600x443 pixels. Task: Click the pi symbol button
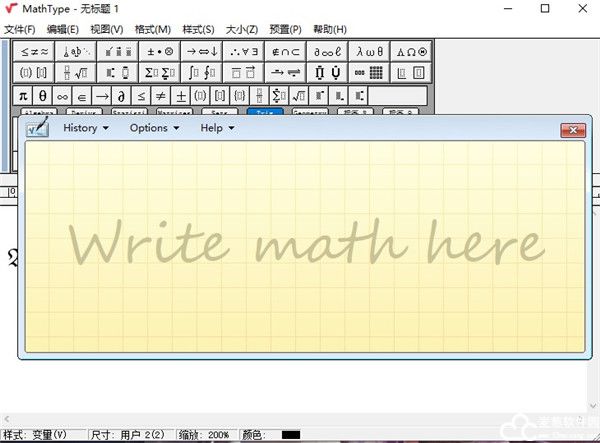pyautogui.click(x=22, y=96)
